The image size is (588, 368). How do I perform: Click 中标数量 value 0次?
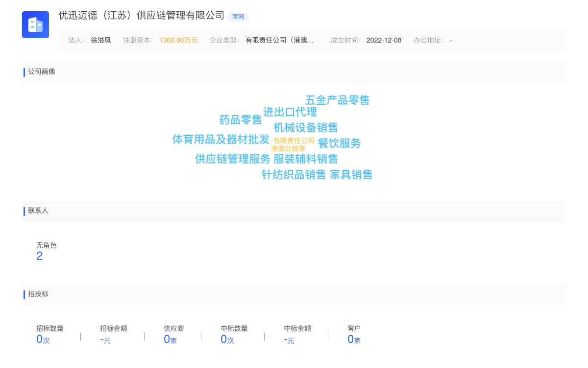tap(227, 340)
